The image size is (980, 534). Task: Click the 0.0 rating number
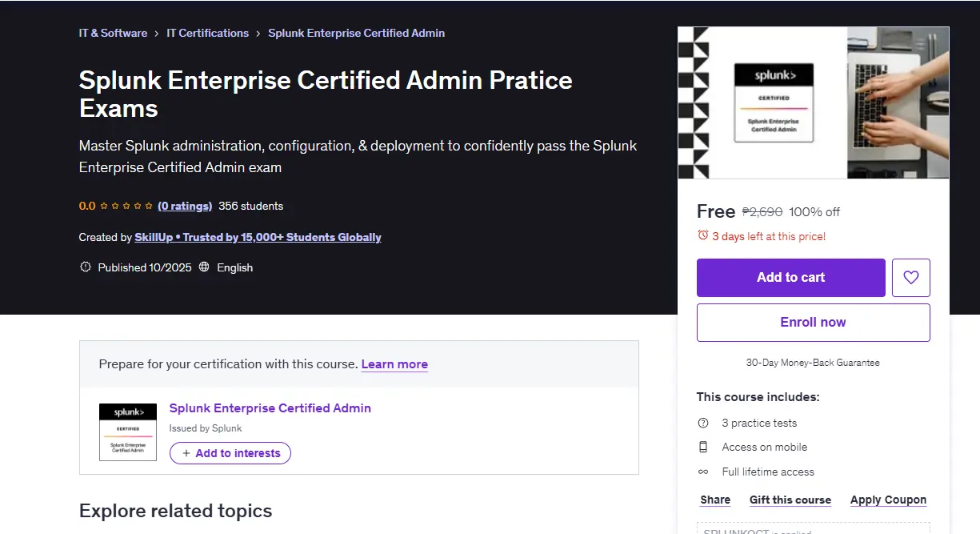(x=87, y=206)
